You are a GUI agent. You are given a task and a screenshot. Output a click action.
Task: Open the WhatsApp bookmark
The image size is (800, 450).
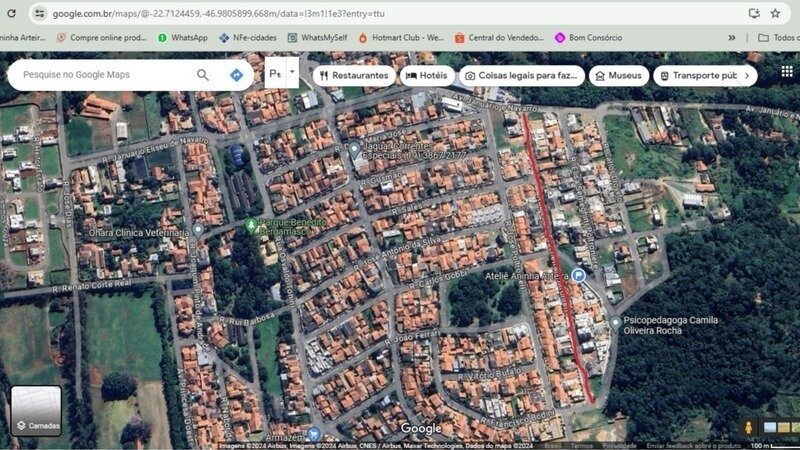[x=181, y=38]
